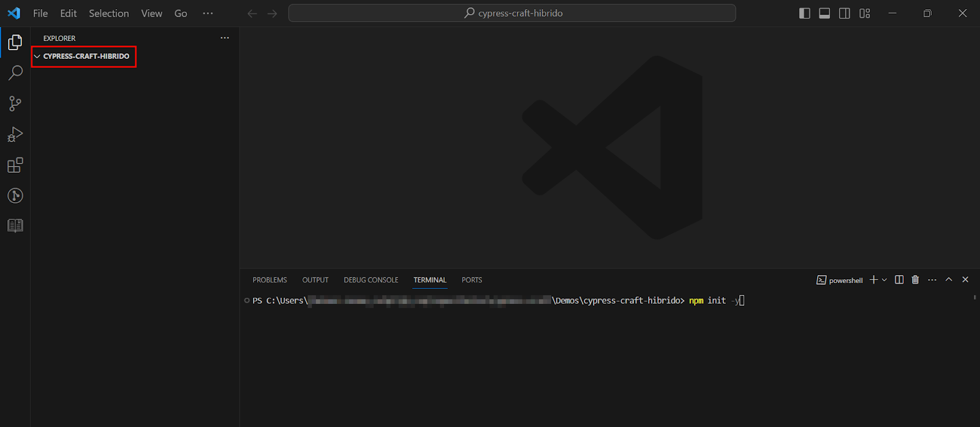This screenshot has width=980, height=427.
Task: Open the Search view in activity bar
Action: click(15, 73)
